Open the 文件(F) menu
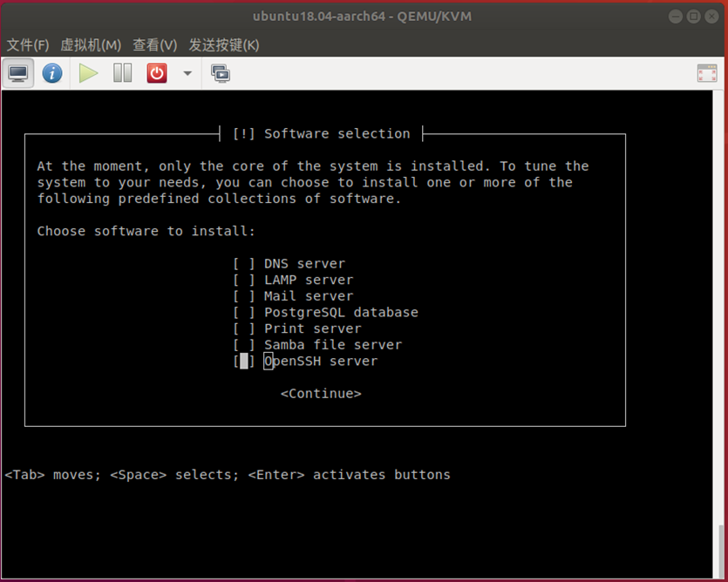The image size is (728, 582). tap(28, 45)
